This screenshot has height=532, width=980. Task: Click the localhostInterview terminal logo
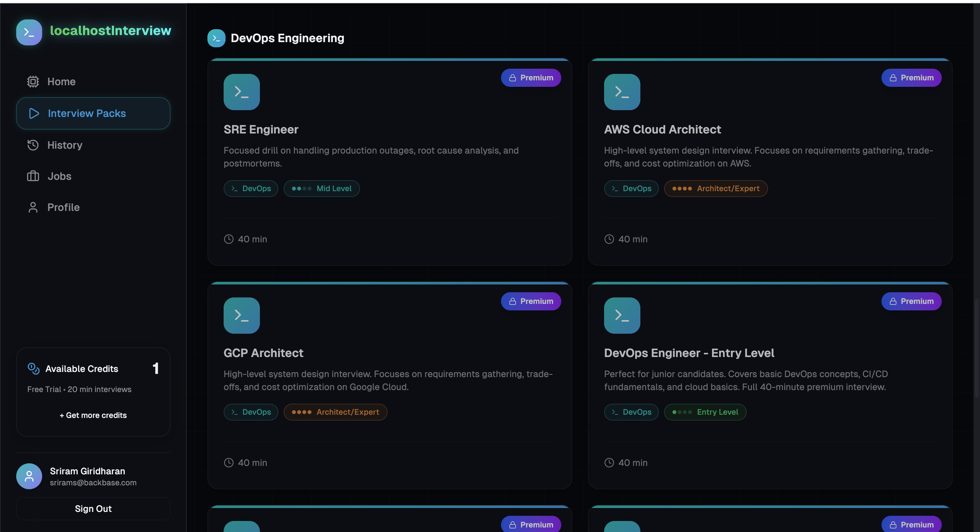29,32
